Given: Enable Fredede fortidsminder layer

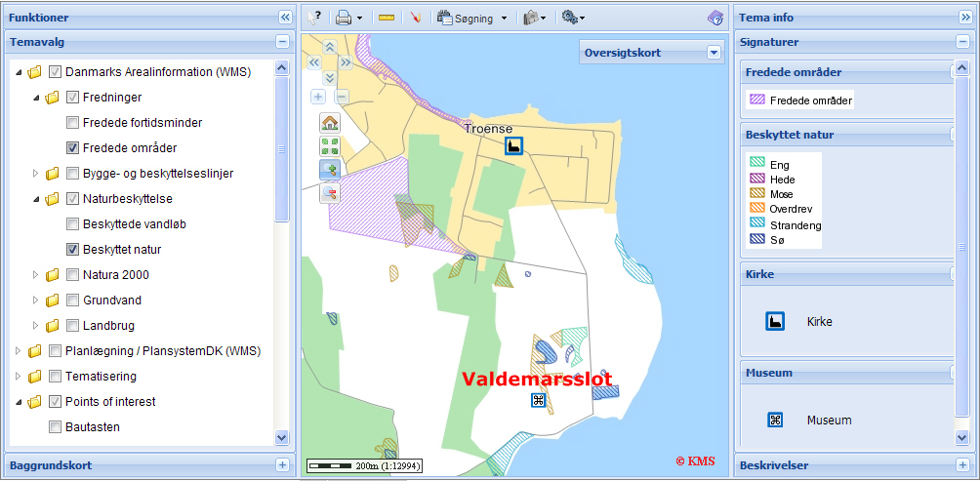Looking at the screenshot, I should pyautogui.click(x=72, y=122).
